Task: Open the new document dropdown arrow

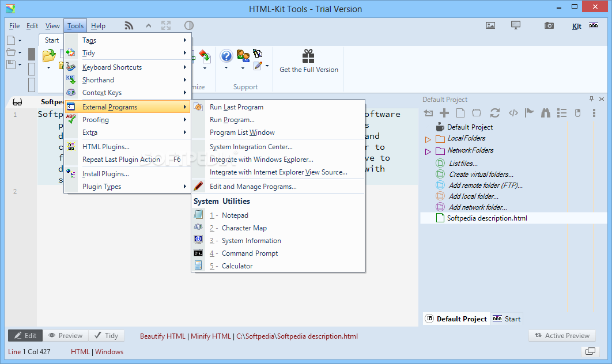Action: [20, 40]
